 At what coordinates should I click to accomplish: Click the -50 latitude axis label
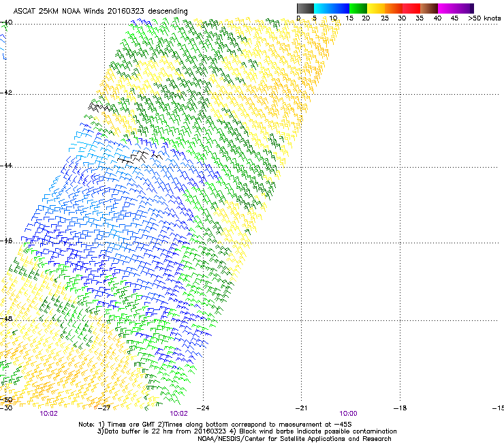7,400
